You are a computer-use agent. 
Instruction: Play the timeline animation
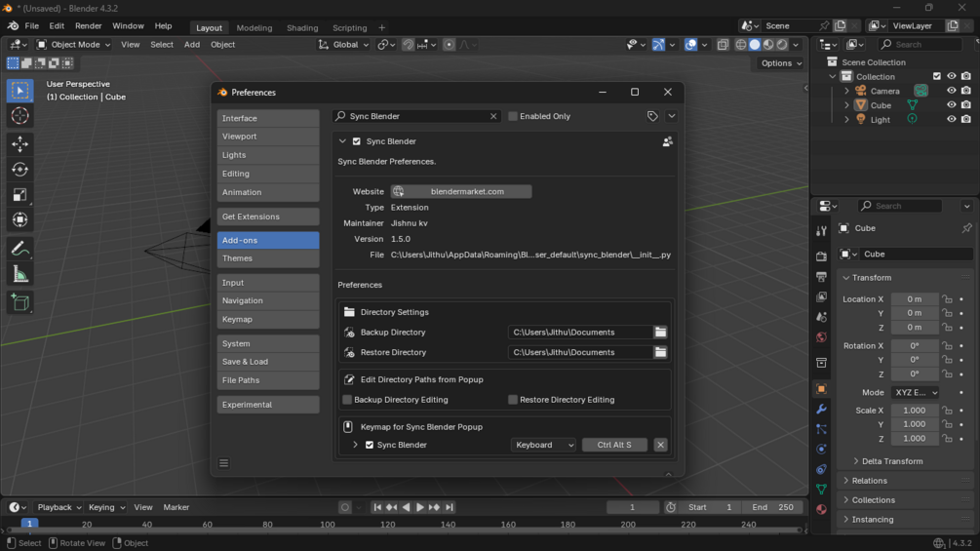click(x=420, y=507)
